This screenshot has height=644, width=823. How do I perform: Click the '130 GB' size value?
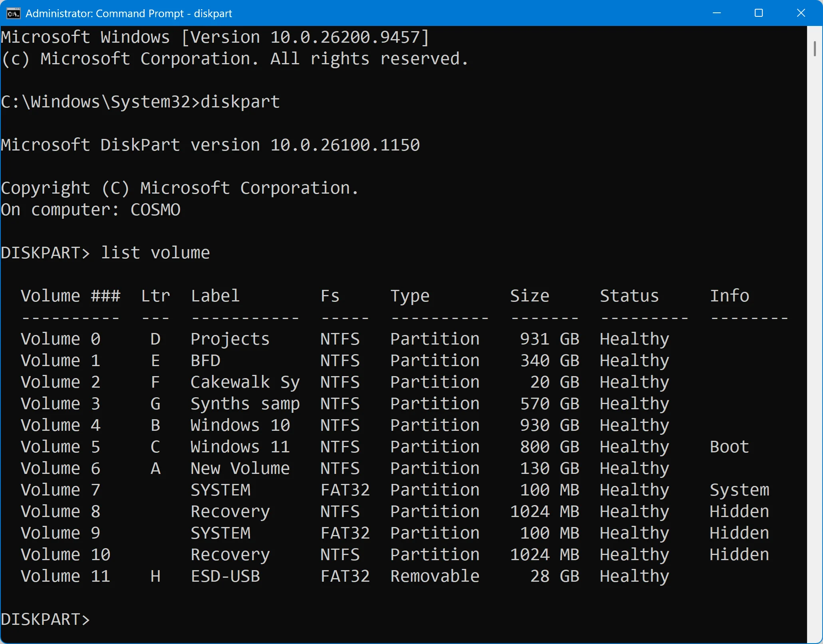549,468
